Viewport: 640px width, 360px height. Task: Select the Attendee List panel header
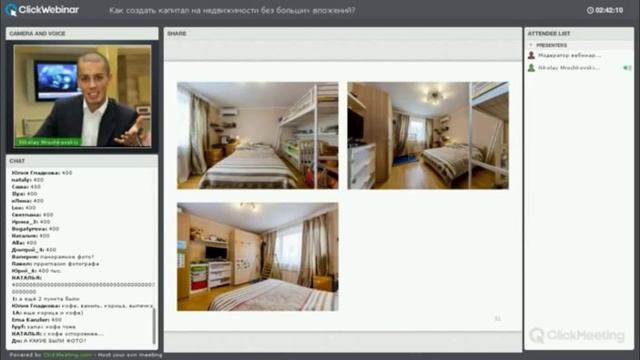[x=579, y=33]
